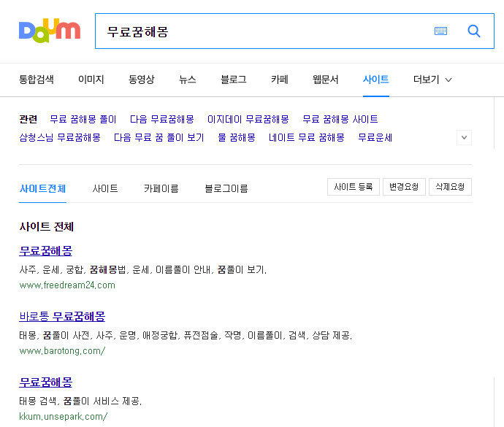Viewport: 504px width, 427px height.
Task: Select the 카페이름 sub-tab
Action: tap(161, 188)
